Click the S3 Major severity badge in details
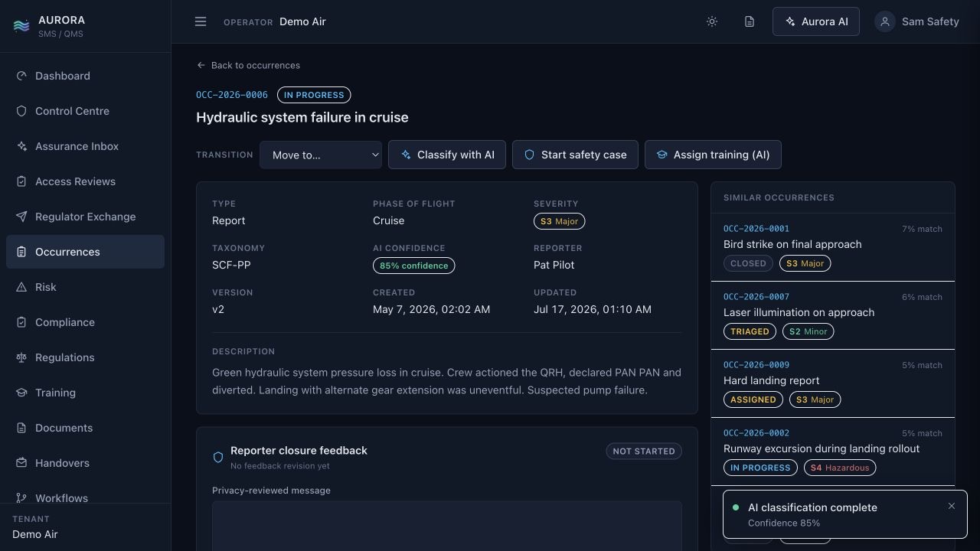Image resolution: width=980 pixels, height=551 pixels. (559, 221)
